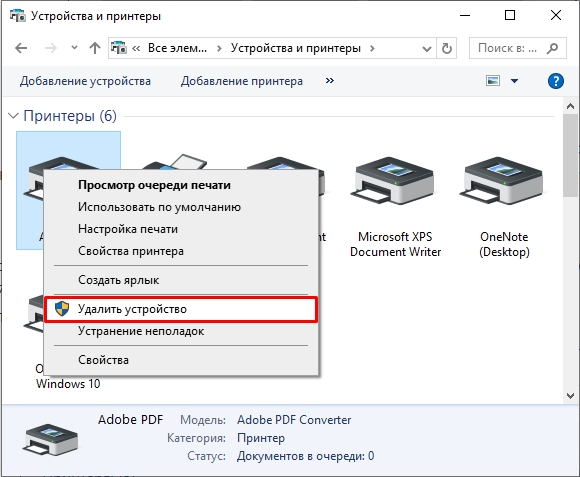Click window title bar devices icon
This screenshot has width=580, height=477.
coord(17,16)
